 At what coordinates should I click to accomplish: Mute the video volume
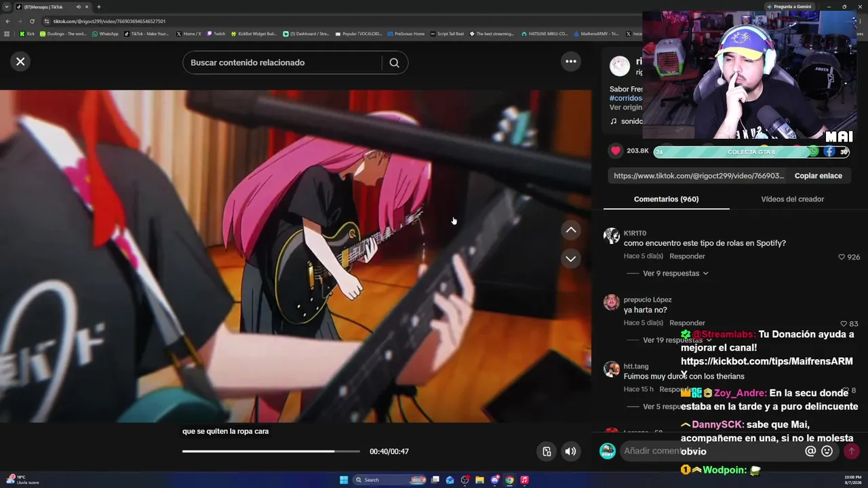point(571,451)
